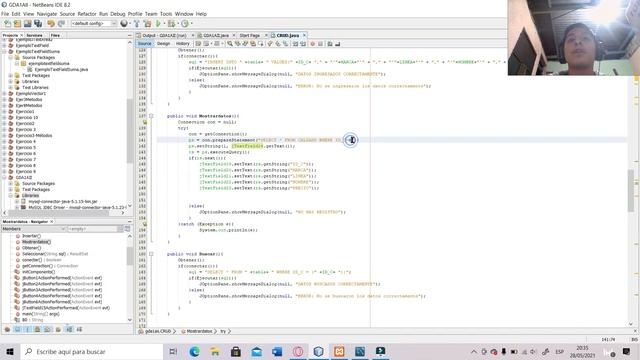Select main(String[] args) in Navigator

40,314
